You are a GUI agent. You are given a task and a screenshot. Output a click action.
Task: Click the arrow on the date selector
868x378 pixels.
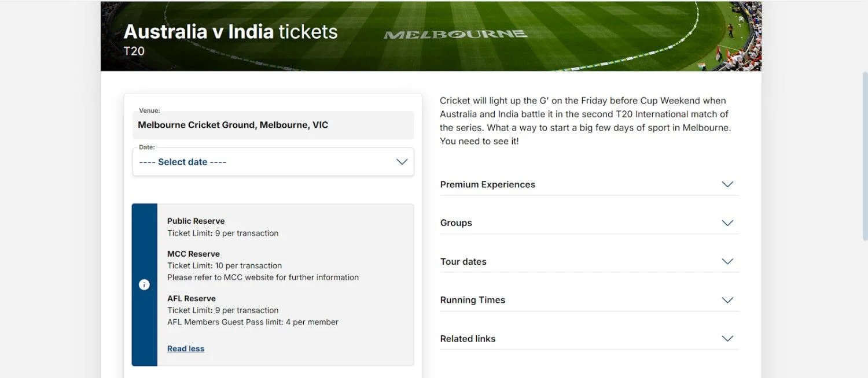pos(402,162)
